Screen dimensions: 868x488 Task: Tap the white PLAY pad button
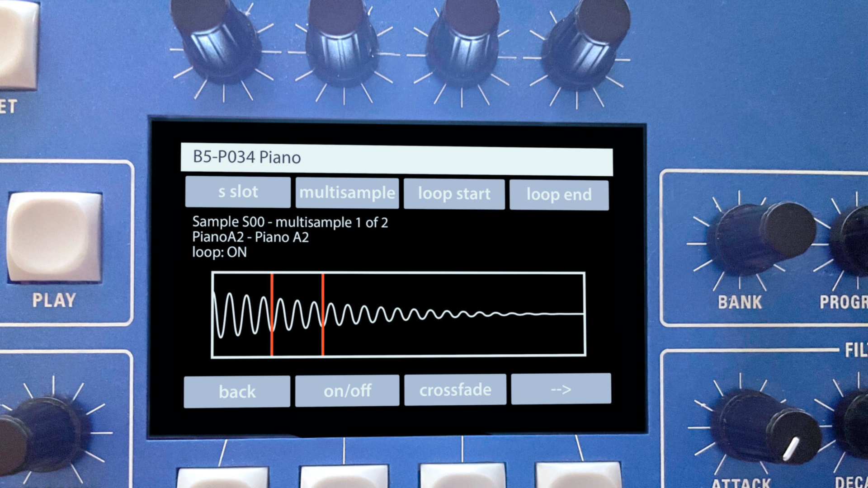coord(55,237)
